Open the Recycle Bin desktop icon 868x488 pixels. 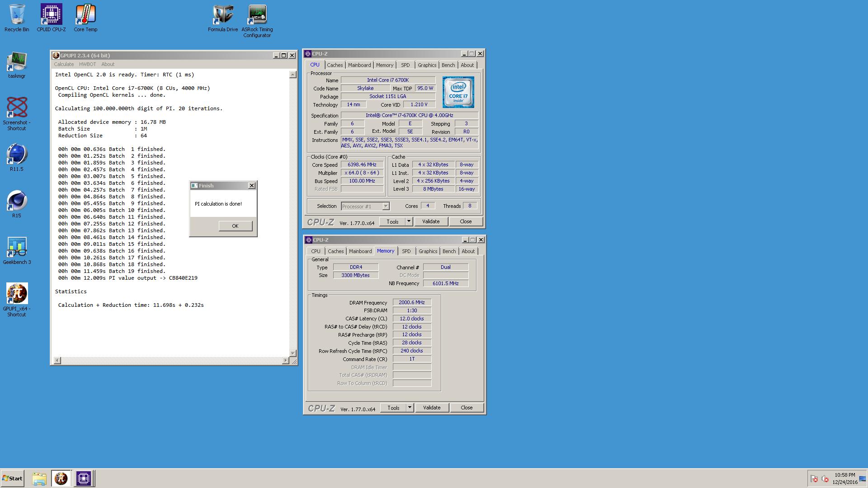(x=17, y=18)
